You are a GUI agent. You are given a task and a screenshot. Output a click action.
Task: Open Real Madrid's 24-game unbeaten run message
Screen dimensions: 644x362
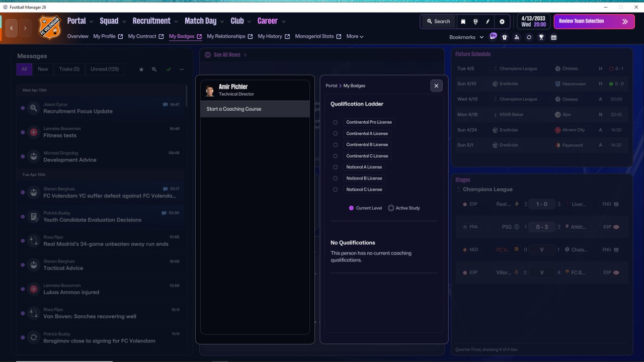(101, 241)
